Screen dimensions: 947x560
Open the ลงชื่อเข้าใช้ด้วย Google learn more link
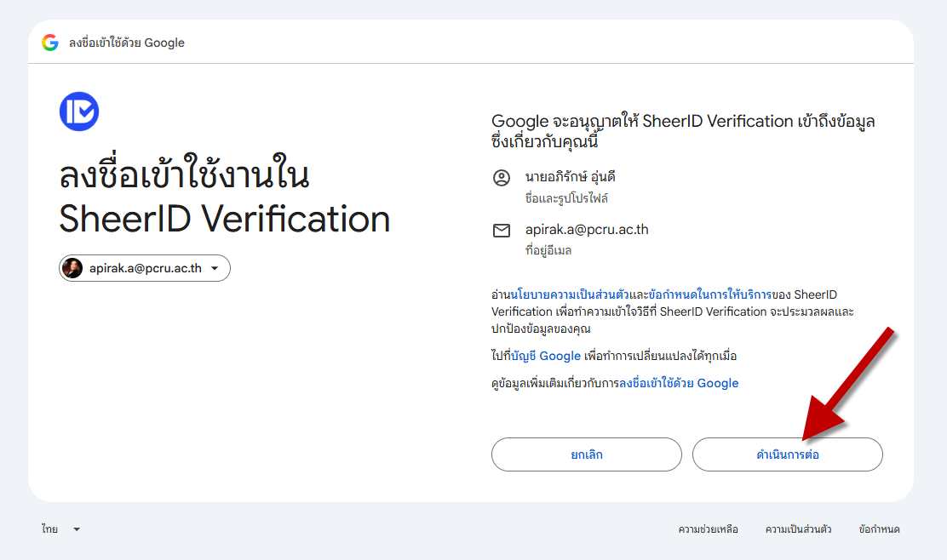coord(679,383)
